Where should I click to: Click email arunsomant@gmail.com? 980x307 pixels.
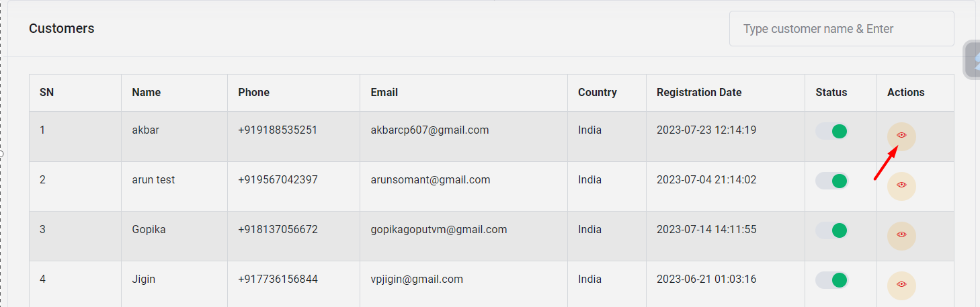click(x=430, y=180)
